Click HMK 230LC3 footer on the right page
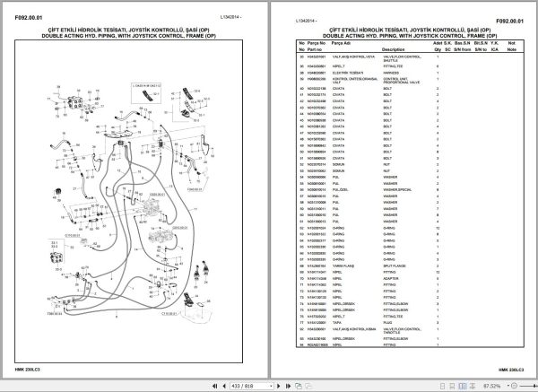This screenshot has height=392, width=538. pos(511,370)
